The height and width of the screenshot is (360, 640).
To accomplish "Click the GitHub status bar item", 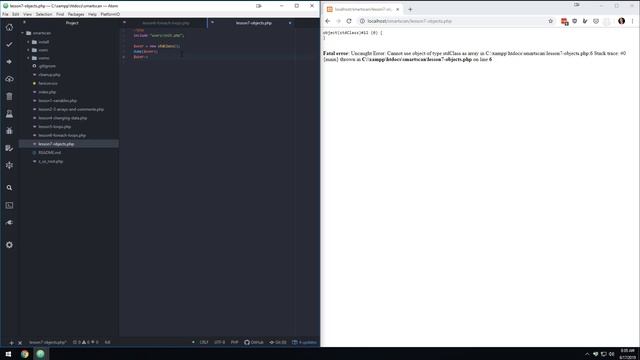I will click(x=254, y=342).
